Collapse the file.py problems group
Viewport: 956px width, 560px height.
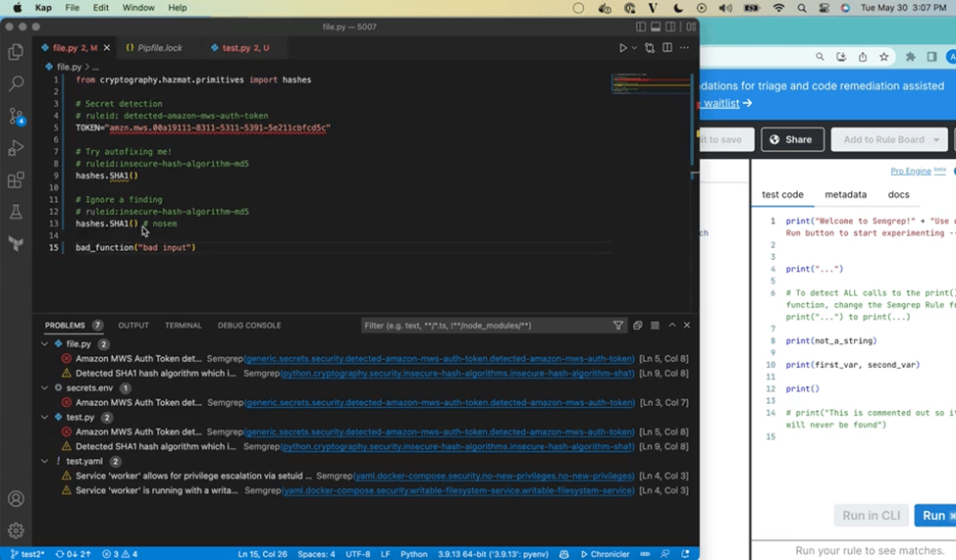[x=45, y=344]
